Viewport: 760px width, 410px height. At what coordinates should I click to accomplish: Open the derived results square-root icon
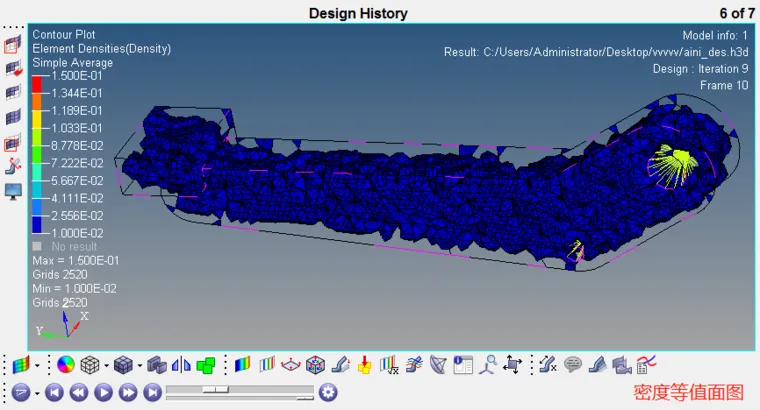click(389, 364)
